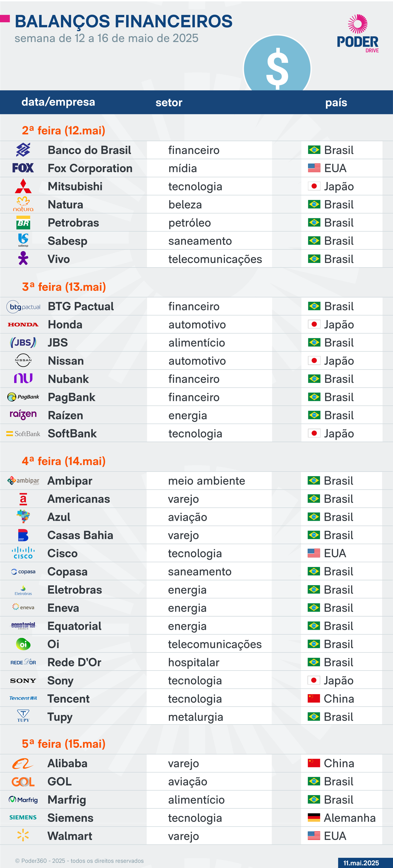Click the FOX logo icon
This screenshot has width=393, height=868.
(23, 168)
